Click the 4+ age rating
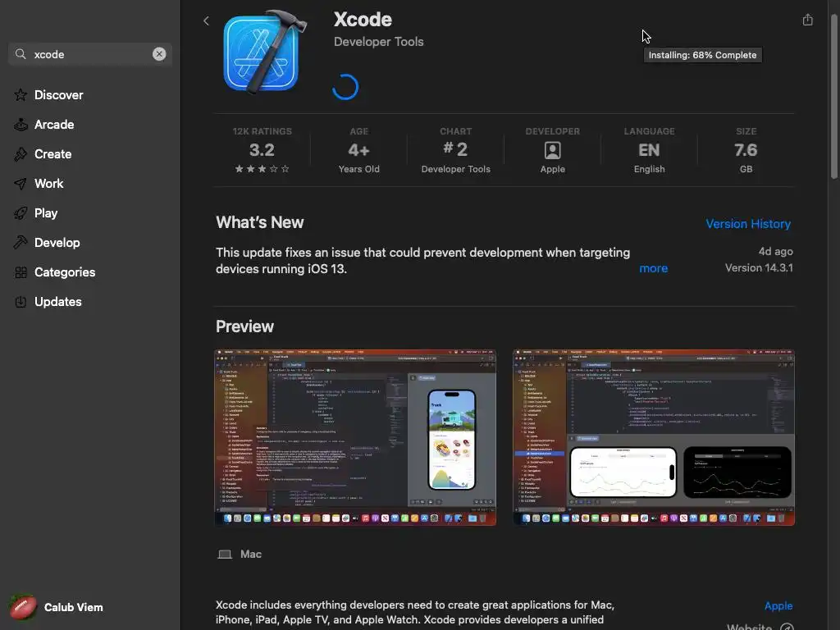The image size is (840, 630). coord(358,150)
